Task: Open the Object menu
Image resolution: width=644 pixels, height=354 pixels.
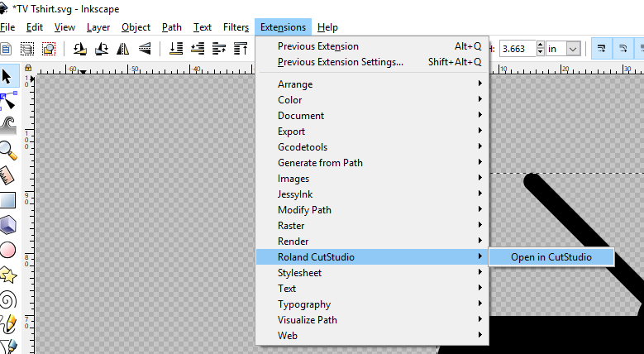Action: [136, 27]
